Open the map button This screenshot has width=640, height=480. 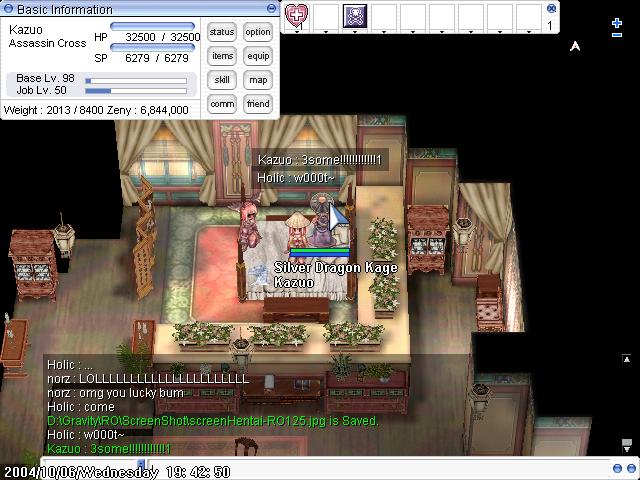point(258,80)
